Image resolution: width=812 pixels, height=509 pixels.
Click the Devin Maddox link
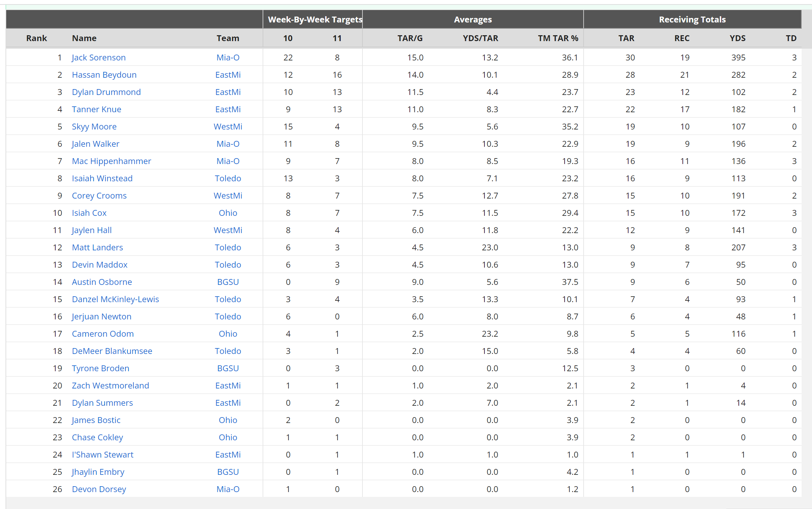[100, 265]
